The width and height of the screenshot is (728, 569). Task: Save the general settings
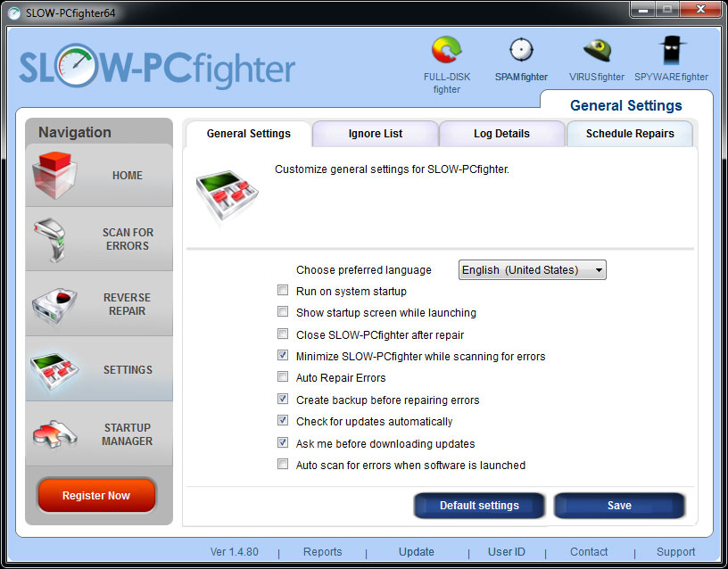(x=619, y=506)
